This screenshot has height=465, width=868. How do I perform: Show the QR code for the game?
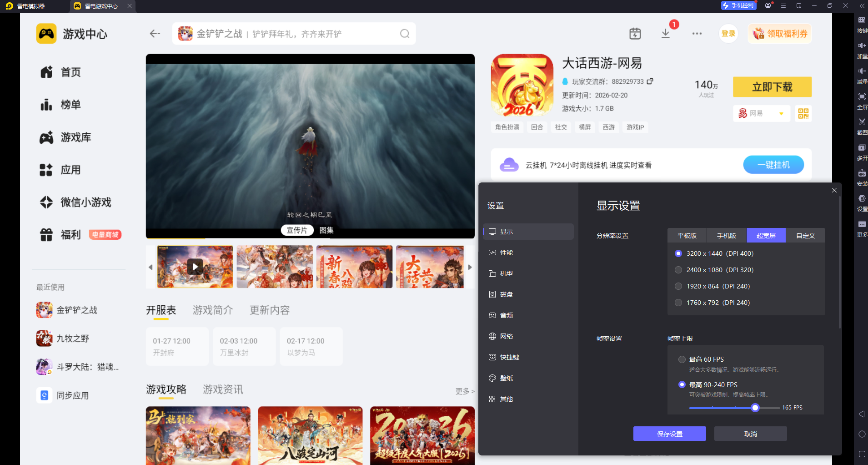pos(803,113)
